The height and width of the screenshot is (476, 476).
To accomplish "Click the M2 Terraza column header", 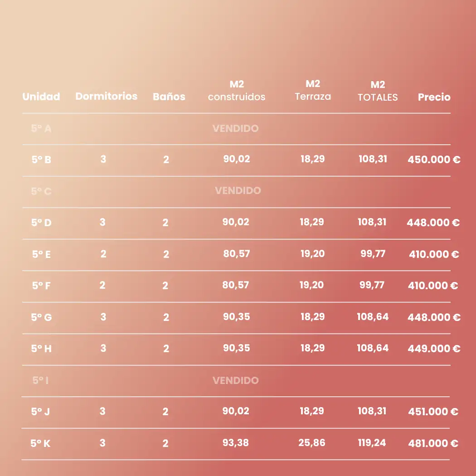I will coord(313,90).
